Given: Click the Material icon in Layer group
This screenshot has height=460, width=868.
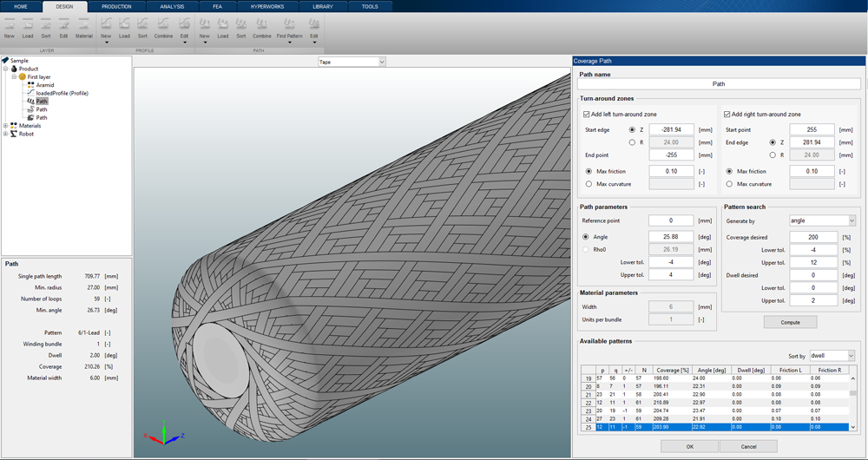Looking at the screenshot, I should click(83, 25).
